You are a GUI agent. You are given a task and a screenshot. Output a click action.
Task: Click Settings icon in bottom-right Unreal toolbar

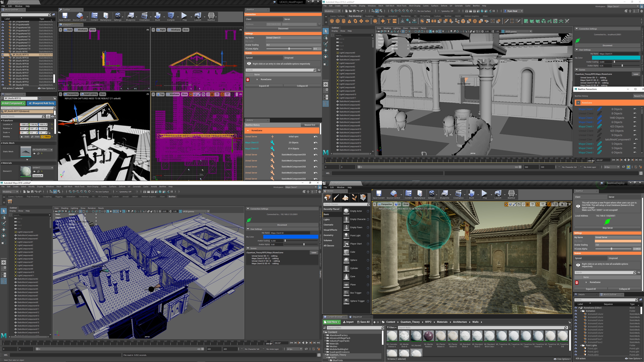(432, 195)
